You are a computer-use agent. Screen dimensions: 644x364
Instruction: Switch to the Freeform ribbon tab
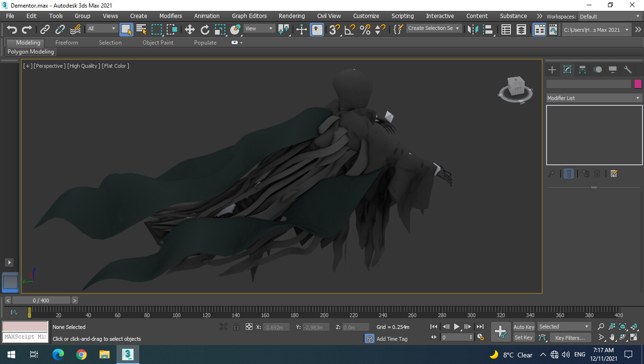pos(66,42)
